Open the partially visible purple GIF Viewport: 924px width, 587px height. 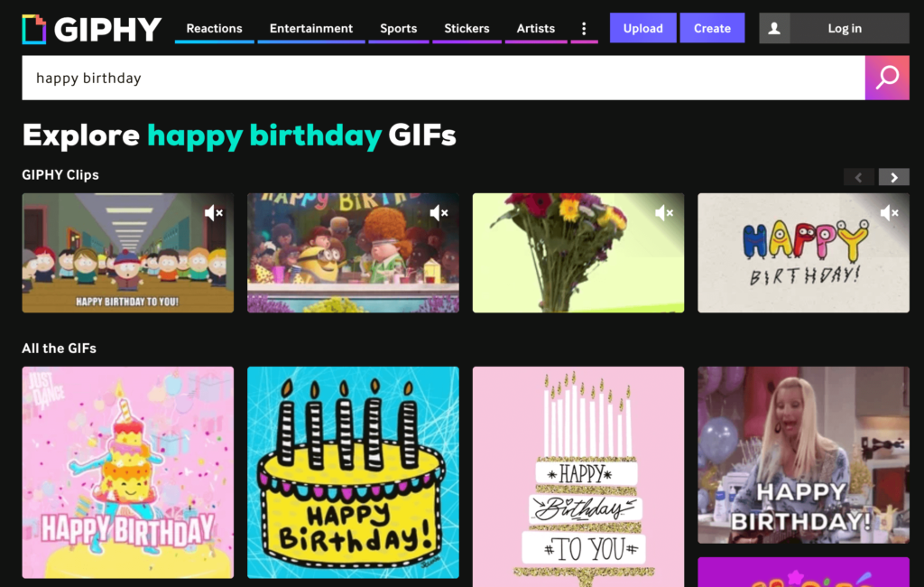click(x=803, y=572)
